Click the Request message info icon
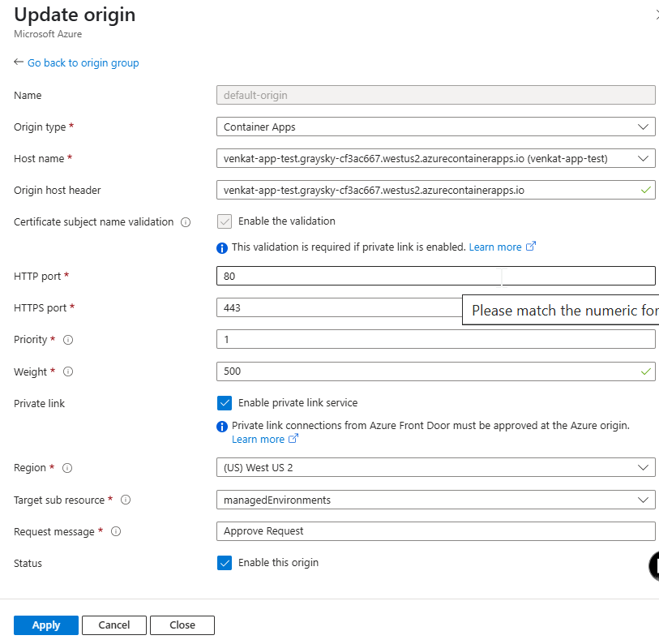Viewport: 659px width, 644px height. (116, 532)
